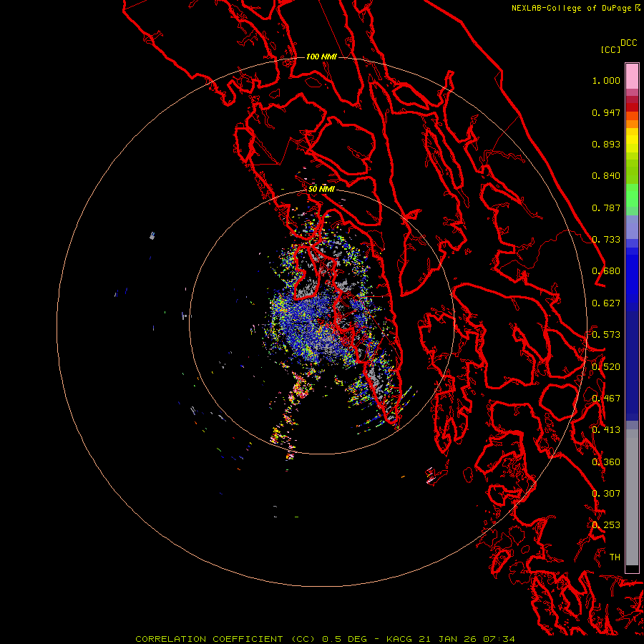Click the 0.467 value on the color scale

[606, 399]
